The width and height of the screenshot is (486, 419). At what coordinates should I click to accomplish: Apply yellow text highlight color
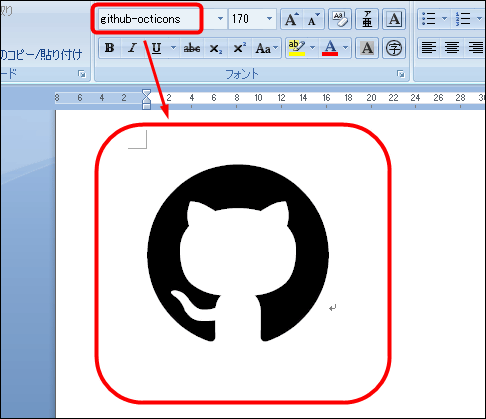297,48
